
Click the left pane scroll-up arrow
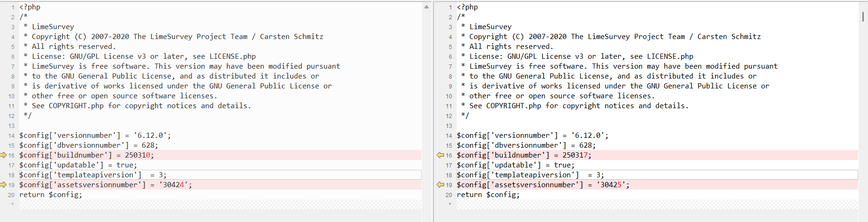tap(426, 7)
